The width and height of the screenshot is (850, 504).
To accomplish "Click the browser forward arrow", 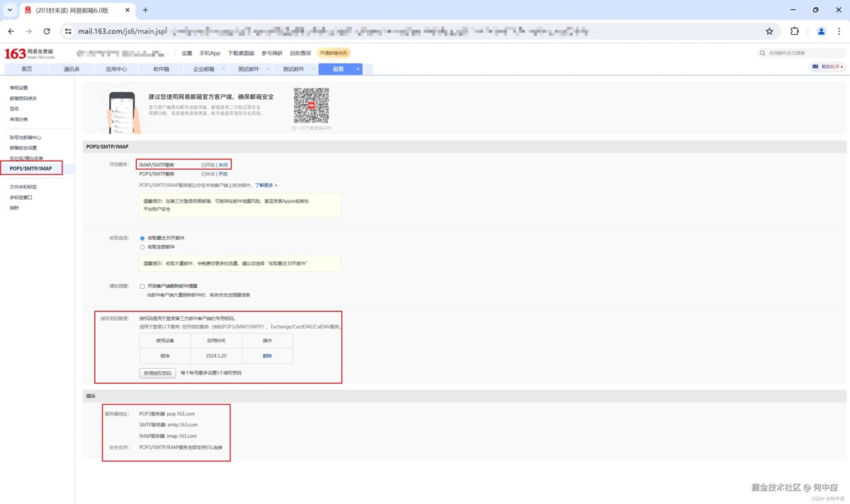I will (x=28, y=31).
